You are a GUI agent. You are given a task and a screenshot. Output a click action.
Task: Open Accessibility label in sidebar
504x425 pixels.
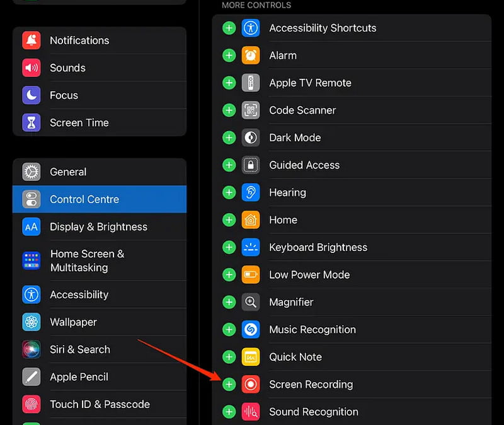coord(79,294)
